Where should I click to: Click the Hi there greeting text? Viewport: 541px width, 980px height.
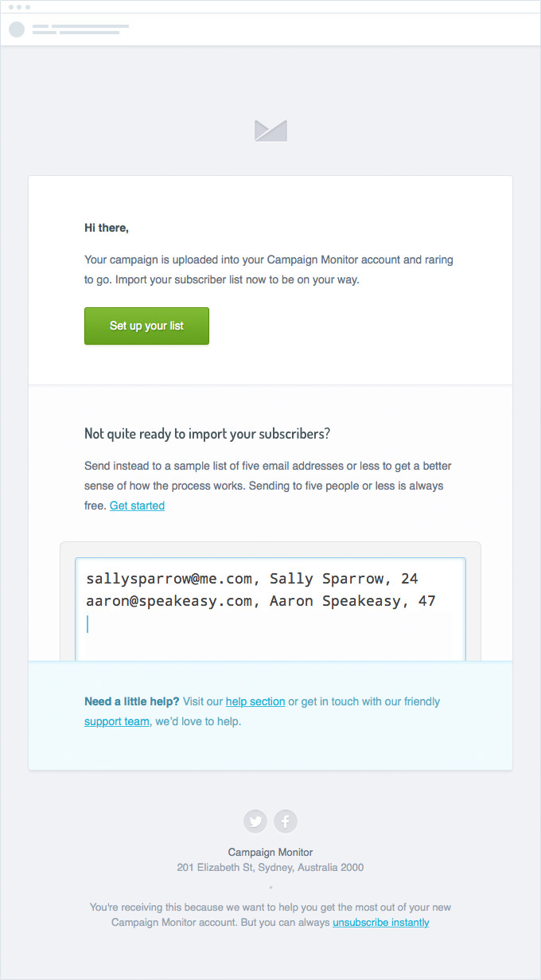pos(107,228)
